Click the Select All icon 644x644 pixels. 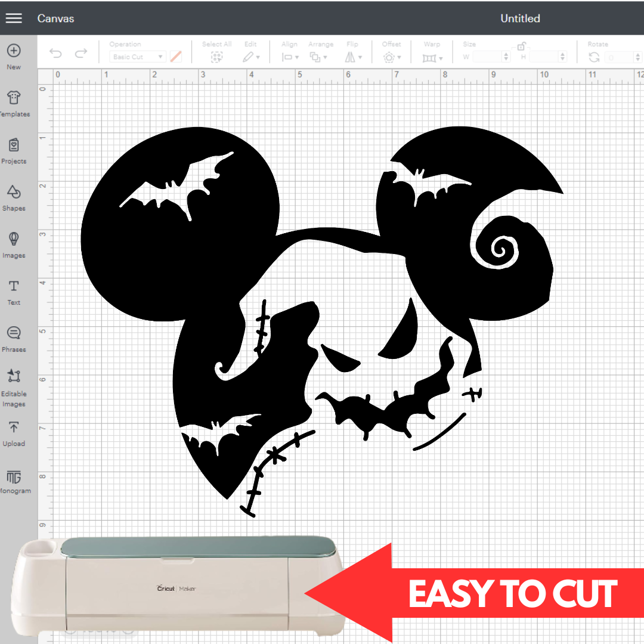(216, 57)
